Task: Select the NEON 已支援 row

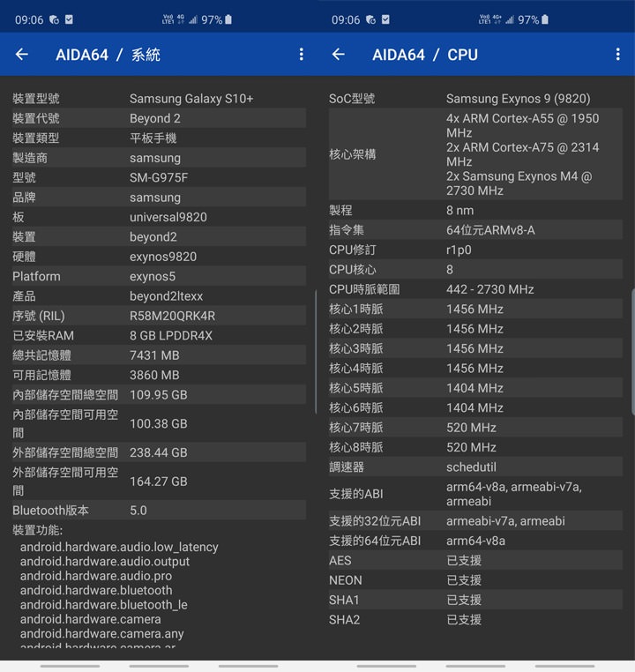Action: click(475, 579)
